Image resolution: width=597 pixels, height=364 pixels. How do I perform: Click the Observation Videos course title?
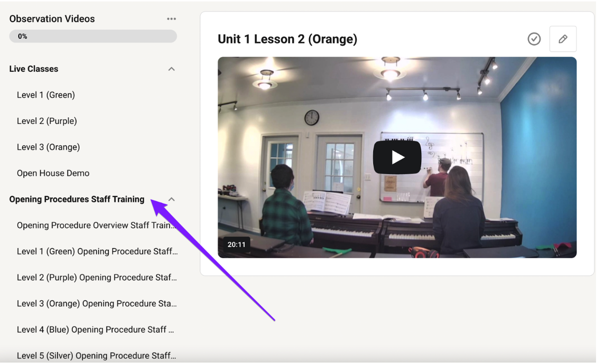(52, 19)
